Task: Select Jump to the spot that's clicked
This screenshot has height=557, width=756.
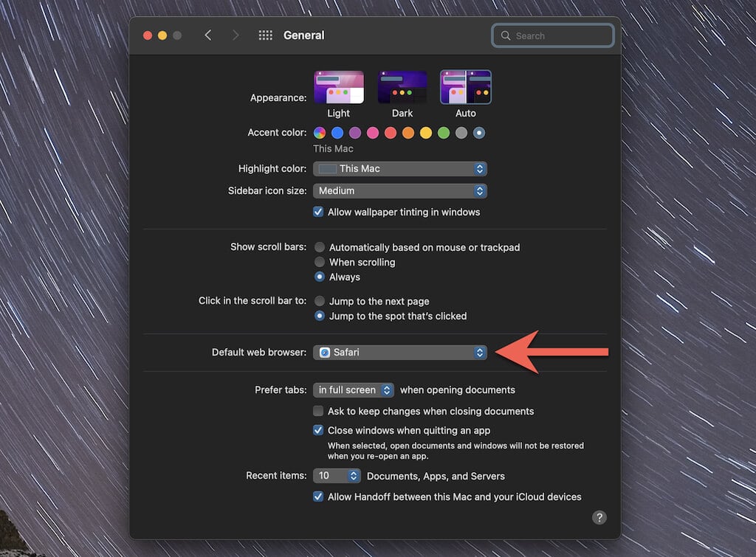Action: click(319, 316)
